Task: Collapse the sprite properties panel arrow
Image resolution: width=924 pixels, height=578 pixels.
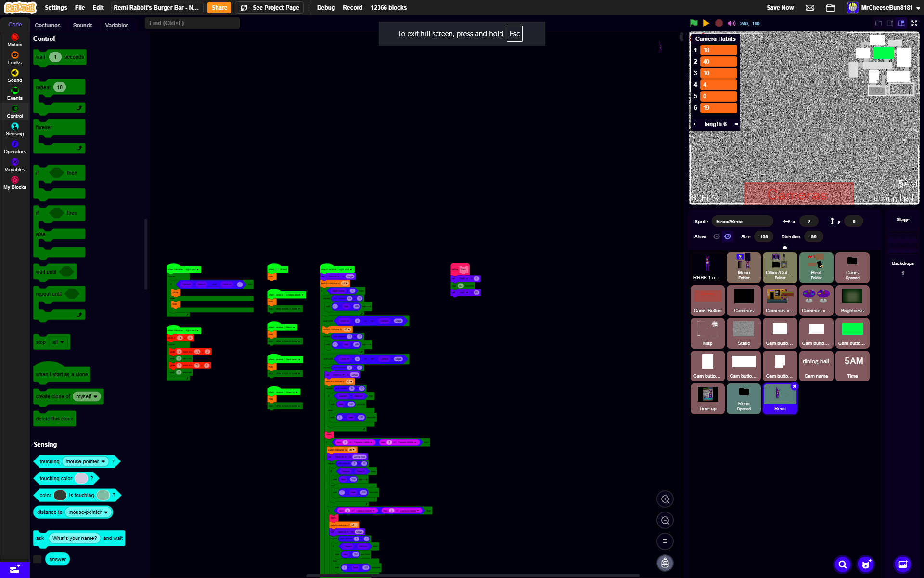Action: (785, 247)
